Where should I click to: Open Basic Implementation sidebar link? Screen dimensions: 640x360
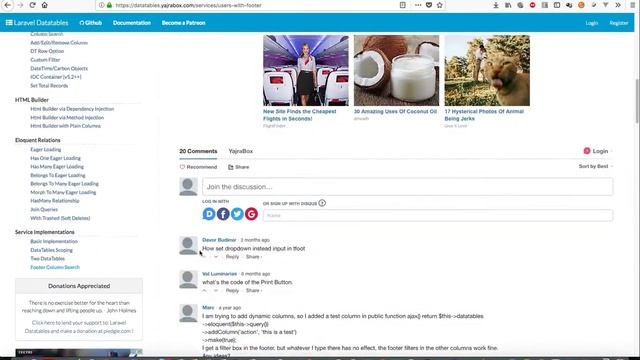53,241
